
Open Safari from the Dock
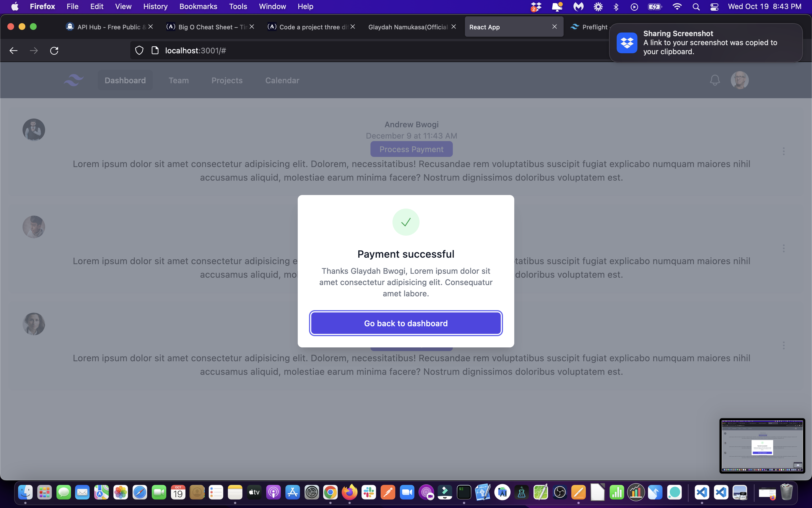pos(140,492)
